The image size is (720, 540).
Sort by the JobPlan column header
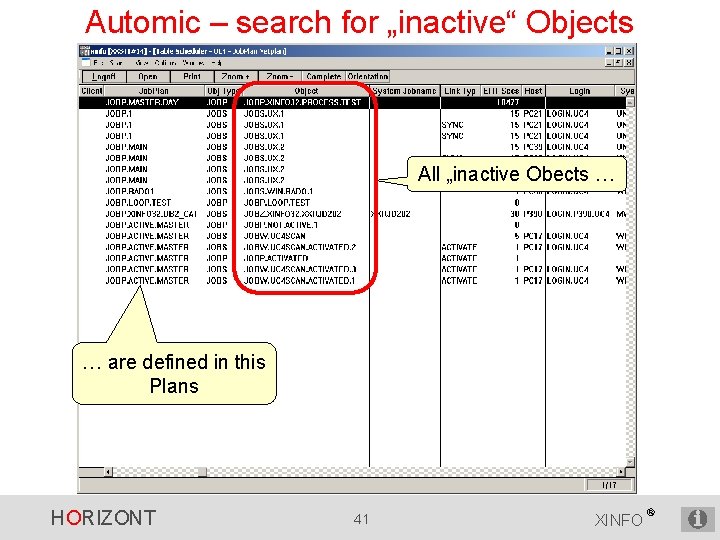tap(154, 91)
